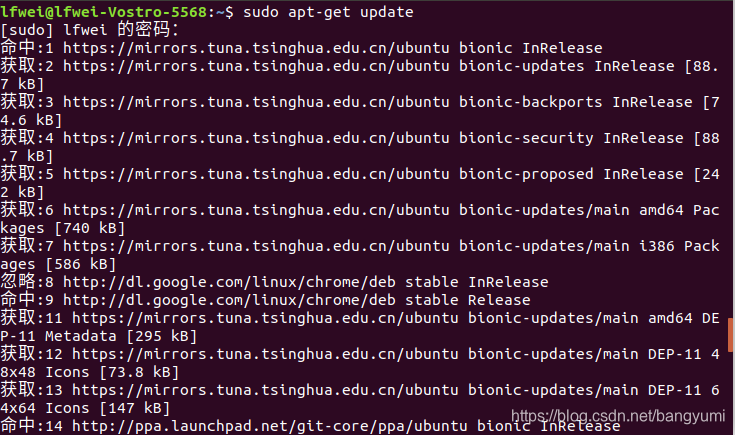Image resolution: width=735 pixels, height=435 pixels.
Task: Click the green lfwei@lfwei-Vostro-5568 prompt
Action: click(103, 12)
